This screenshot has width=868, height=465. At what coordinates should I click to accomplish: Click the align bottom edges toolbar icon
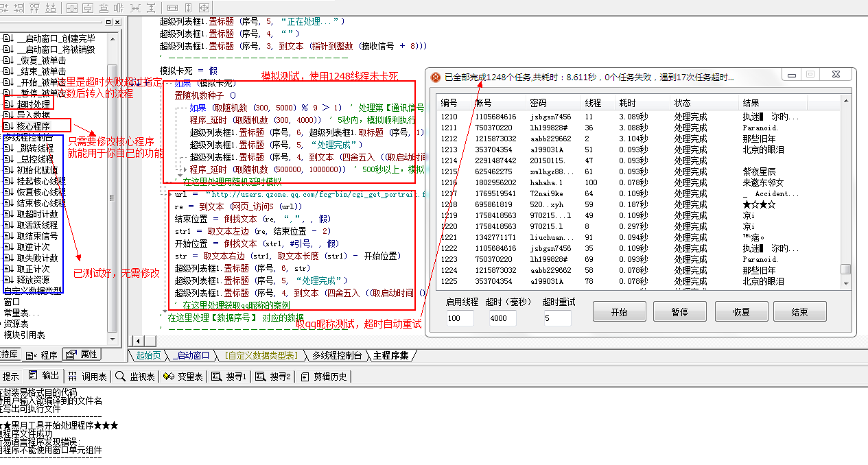click(51, 8)
